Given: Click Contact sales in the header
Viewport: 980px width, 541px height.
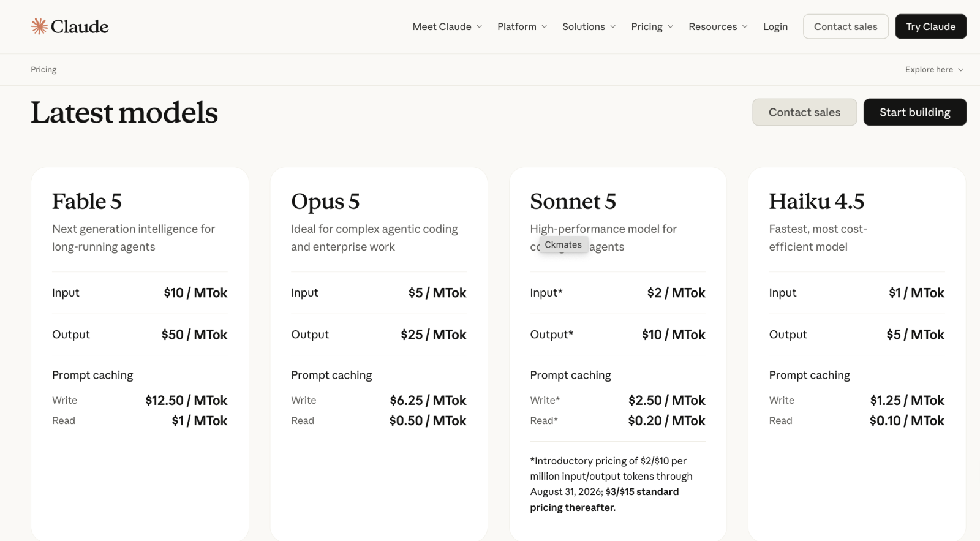Looking at the screenshot, I should tap(845, 26).
